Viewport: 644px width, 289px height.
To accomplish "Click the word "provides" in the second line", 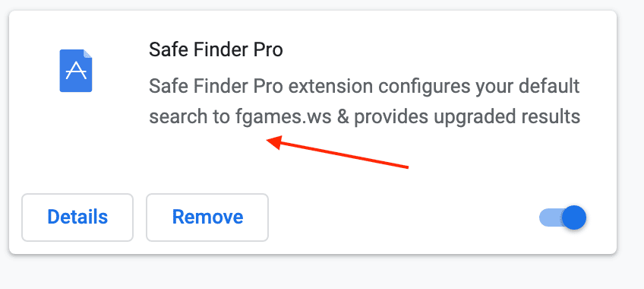I will pos(392,118).
